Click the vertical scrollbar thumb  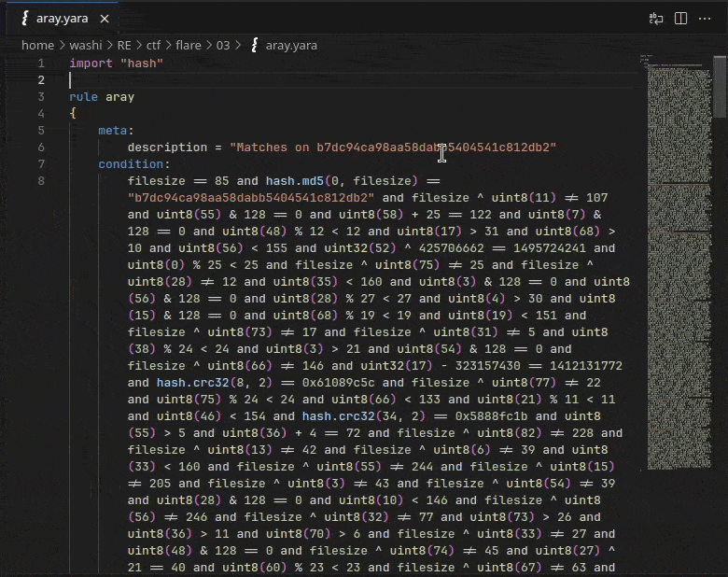click(721, 87)
